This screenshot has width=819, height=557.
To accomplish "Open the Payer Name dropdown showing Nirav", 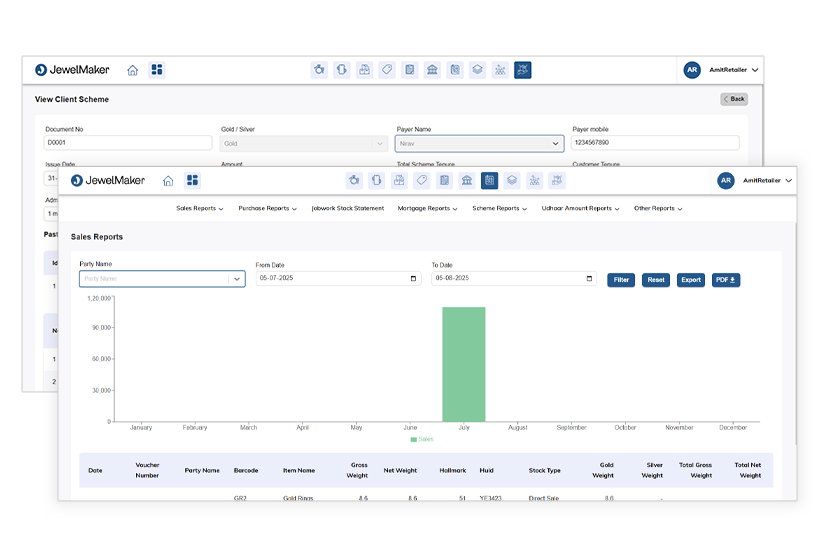I will click(556, 144).
